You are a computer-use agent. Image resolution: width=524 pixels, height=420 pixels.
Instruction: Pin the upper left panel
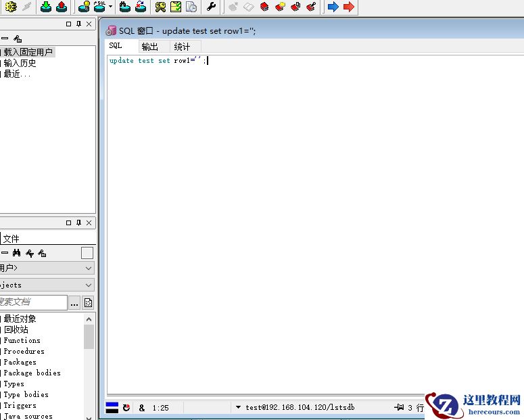tap(79, 24)
